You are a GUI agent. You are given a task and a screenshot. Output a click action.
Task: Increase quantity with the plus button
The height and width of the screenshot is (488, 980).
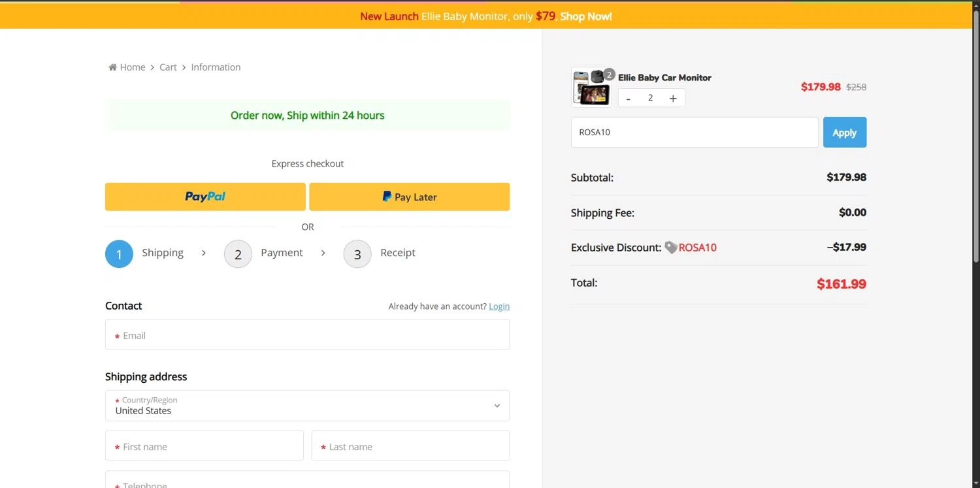(673, 99)
